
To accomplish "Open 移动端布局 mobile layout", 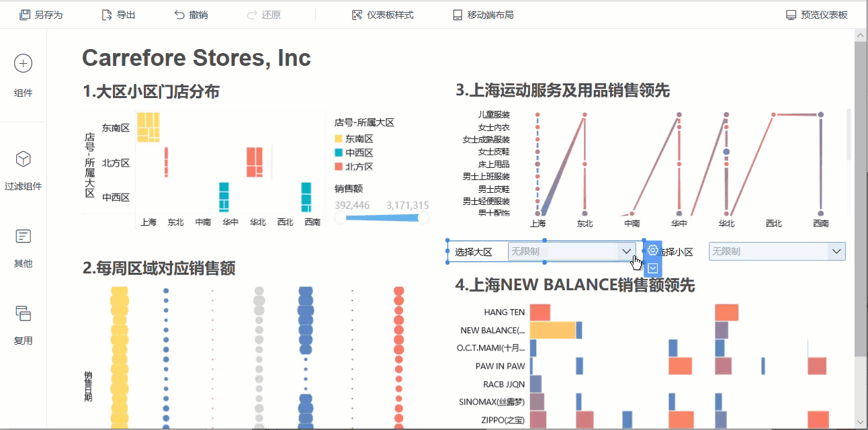I will (x=483, y=15).
